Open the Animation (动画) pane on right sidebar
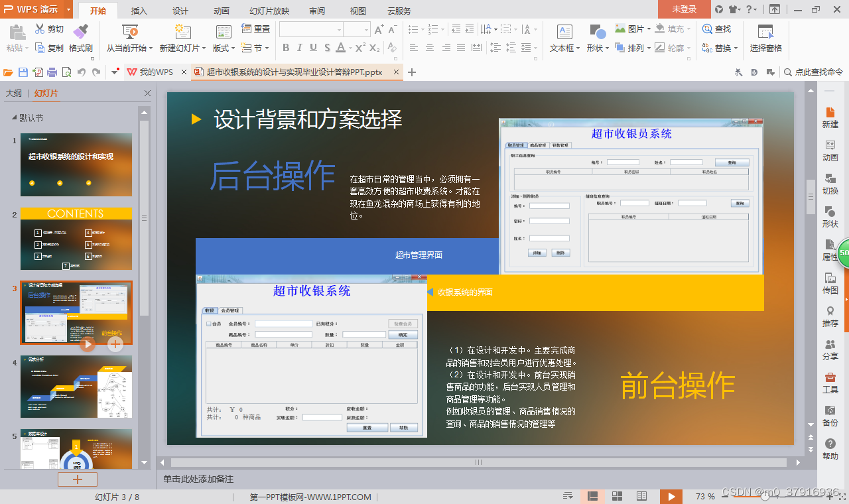 pyautogui.click(x=830, y=151)
